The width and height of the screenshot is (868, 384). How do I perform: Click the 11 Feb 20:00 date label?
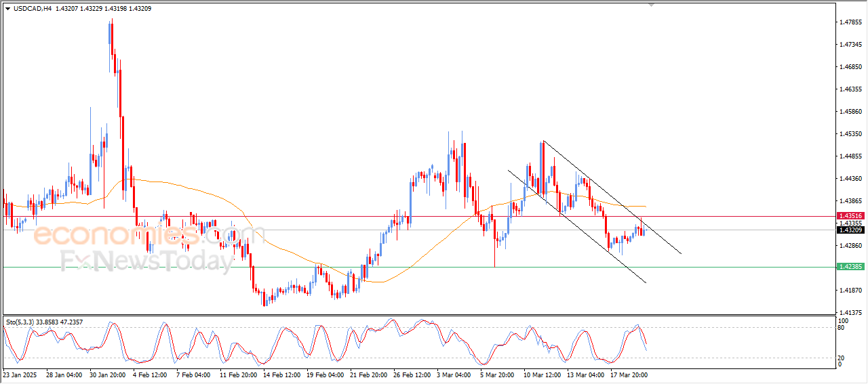coord(238,375)
